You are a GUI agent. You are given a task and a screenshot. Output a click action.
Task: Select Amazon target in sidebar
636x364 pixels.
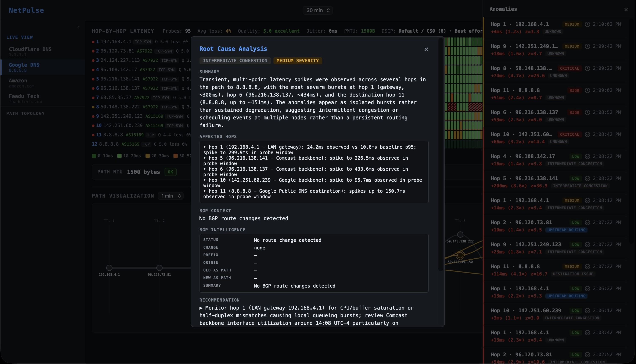43,83
